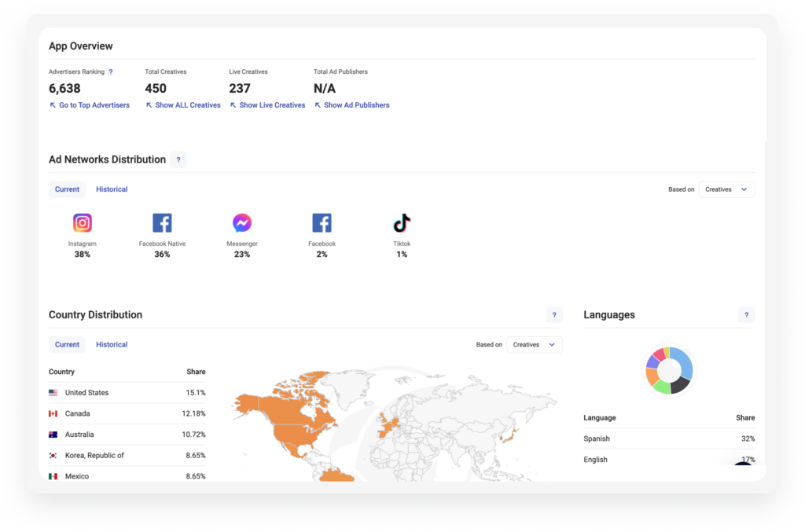
Task: Click the App Overview heading
Action: [81, 46]
